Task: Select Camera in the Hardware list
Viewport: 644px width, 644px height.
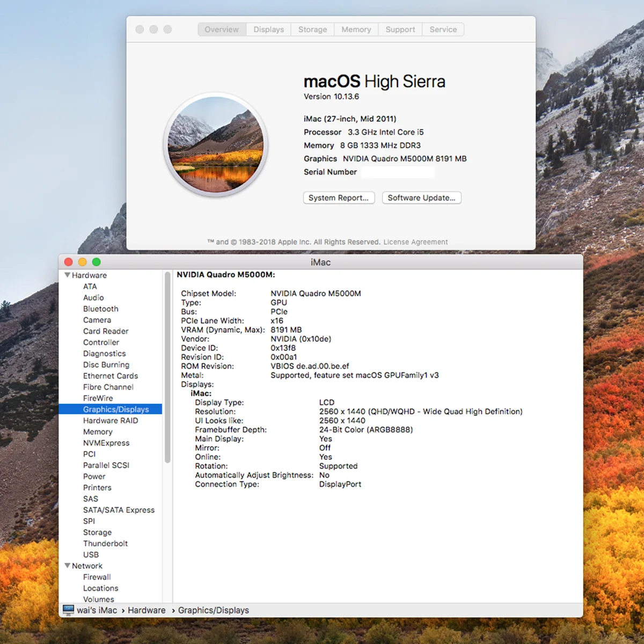Action: tap(97, 320)
